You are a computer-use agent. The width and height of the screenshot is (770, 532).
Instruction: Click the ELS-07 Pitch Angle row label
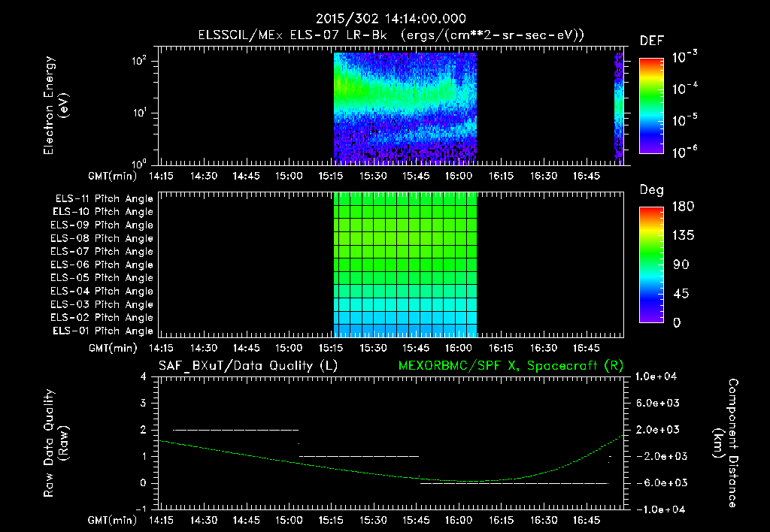pyautogui.click(x=102, y=251)
